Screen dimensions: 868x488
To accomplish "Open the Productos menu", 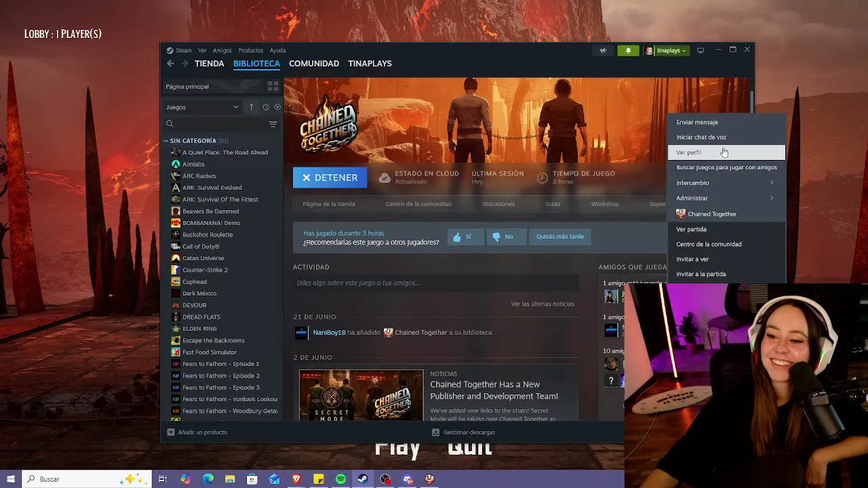I will (x=251, y=50).
